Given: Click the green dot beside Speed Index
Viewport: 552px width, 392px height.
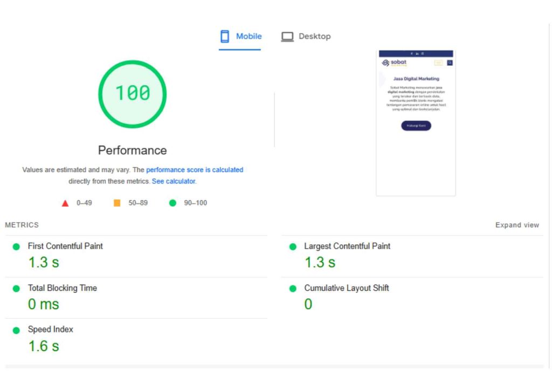Looking at the screenshot, I should click(x=16, y=330).
